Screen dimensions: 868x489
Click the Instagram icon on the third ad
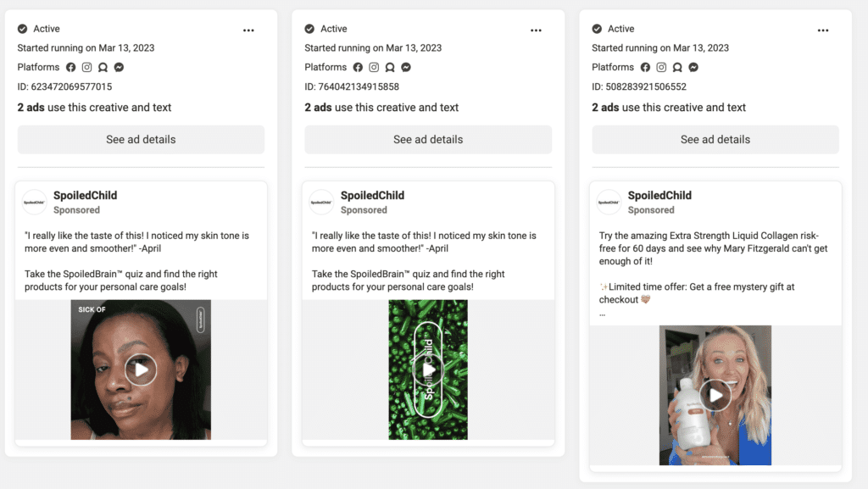(661, 67)
